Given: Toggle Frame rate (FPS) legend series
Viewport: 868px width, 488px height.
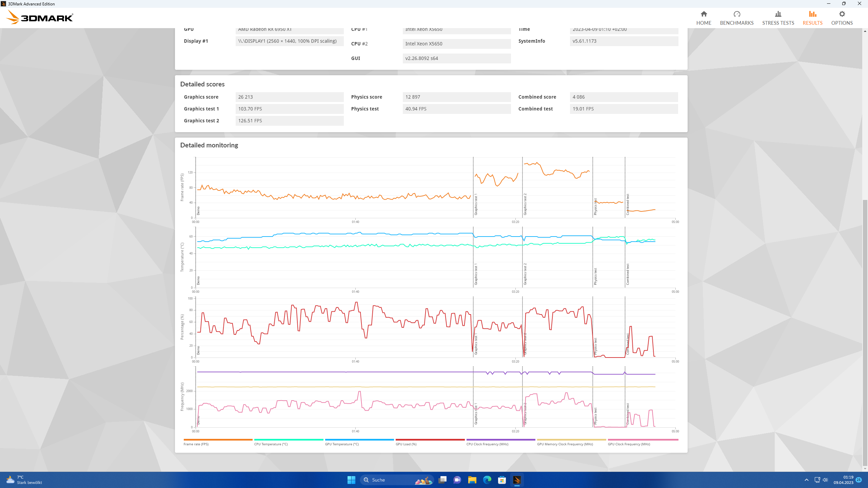Looking at the screenshot, I should click(196, 444).
